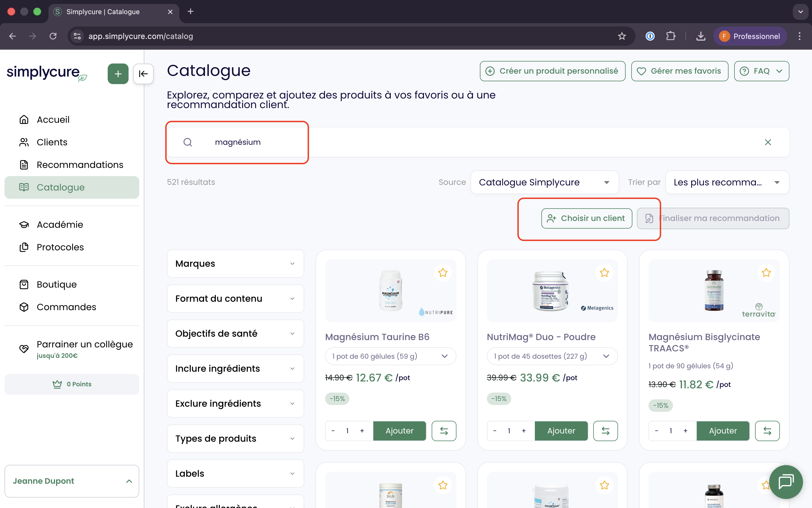The image size is (812, 508).
Task: Expand Exclure ingrédients filter
Action: 235,403
